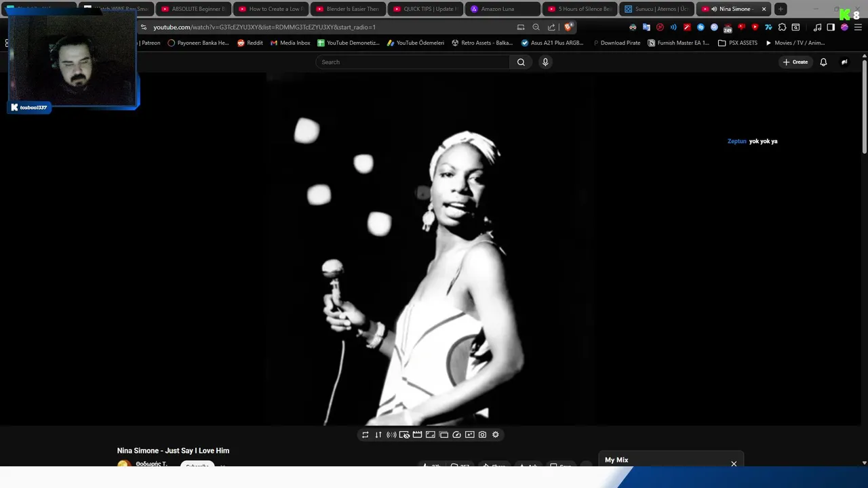Switch to the QUICK TIPS tab

425,9
